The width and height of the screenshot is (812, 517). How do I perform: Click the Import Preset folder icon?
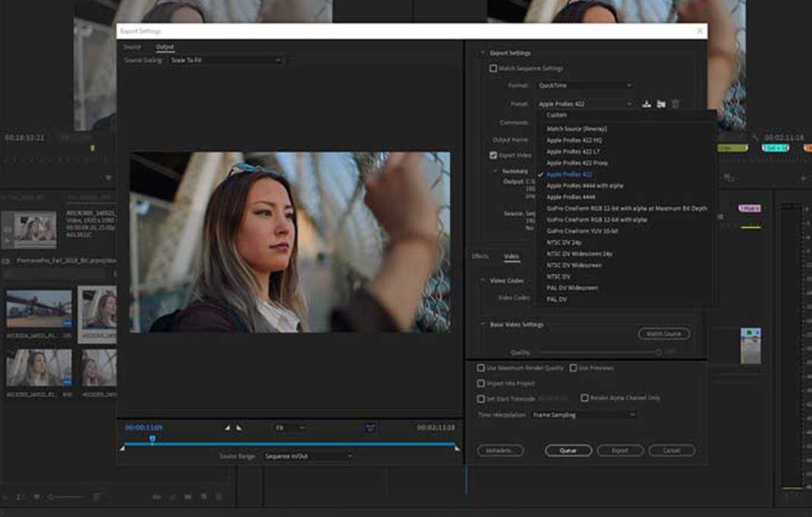(x=661, y=104)
